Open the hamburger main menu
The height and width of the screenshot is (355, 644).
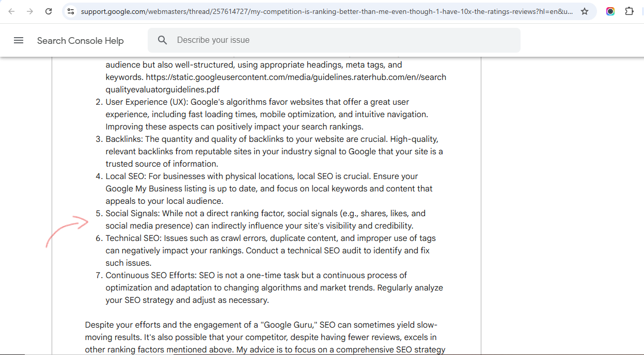coord(19,40)
